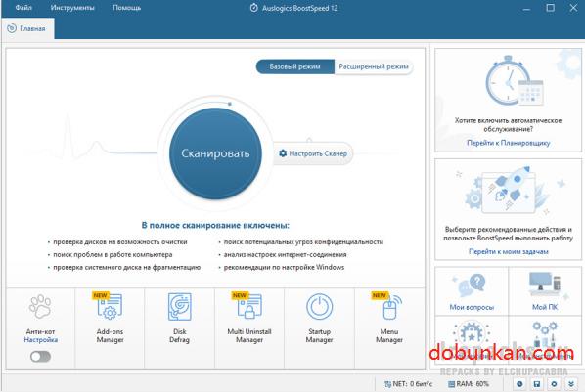Launch Disk Defrag tool
The width and height of the screenshot is (585, 392).
179,328
